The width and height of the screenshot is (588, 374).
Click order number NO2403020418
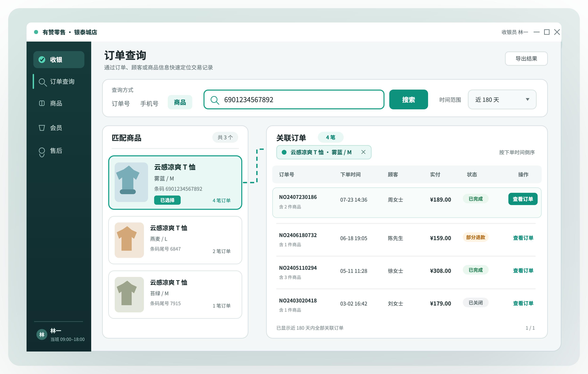298,301
